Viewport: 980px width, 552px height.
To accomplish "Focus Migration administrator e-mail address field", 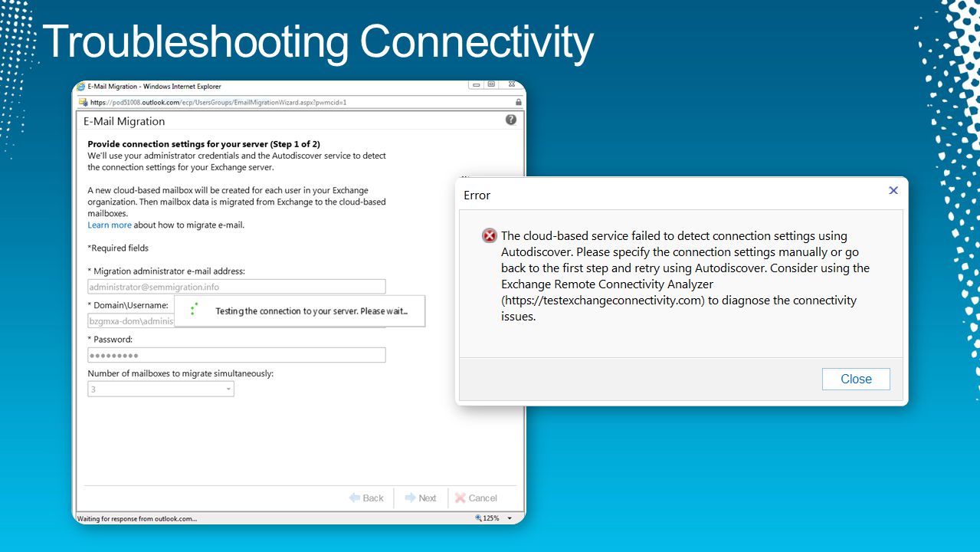I will [x=237, y=287].
